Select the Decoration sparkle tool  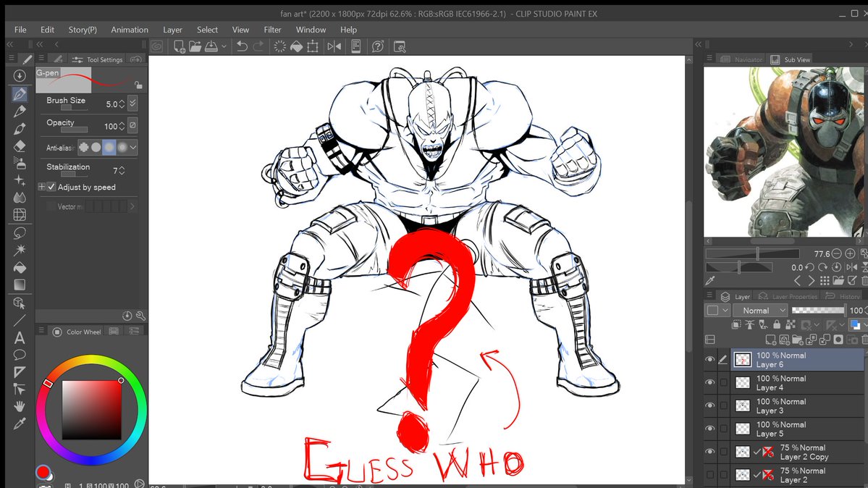pyautogui.click(x=20, y=180)
